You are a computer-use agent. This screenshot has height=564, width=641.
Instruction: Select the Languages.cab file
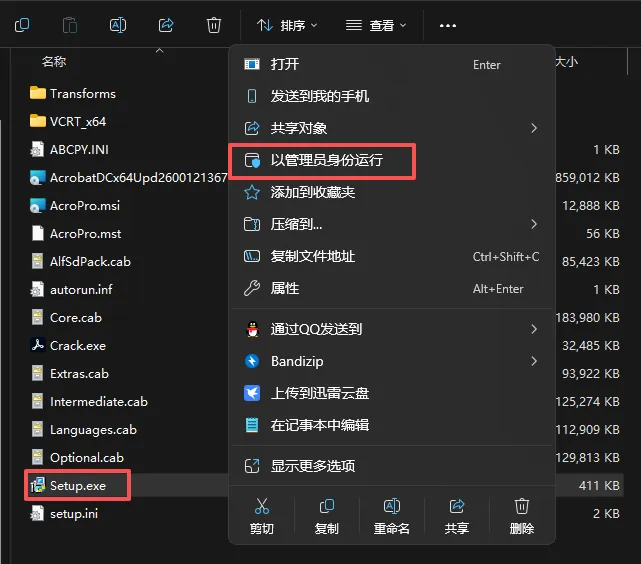coord(83,430)
